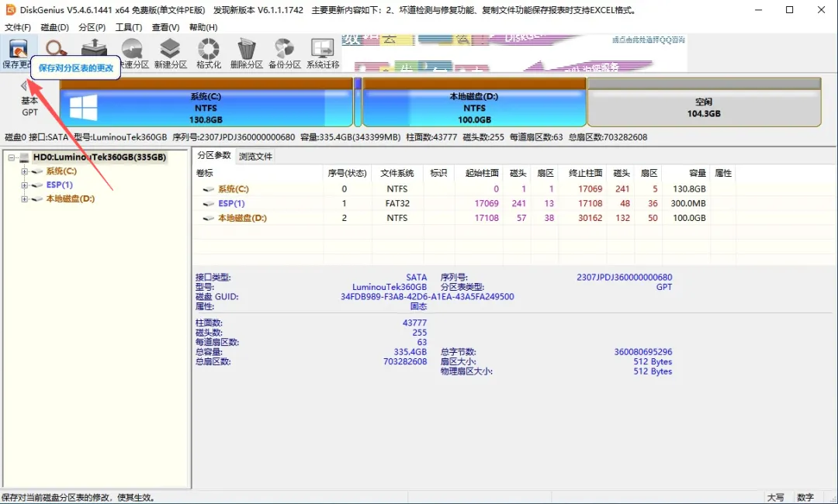
Task: Click the 属性 column header
Action: [x=723, y=173]
